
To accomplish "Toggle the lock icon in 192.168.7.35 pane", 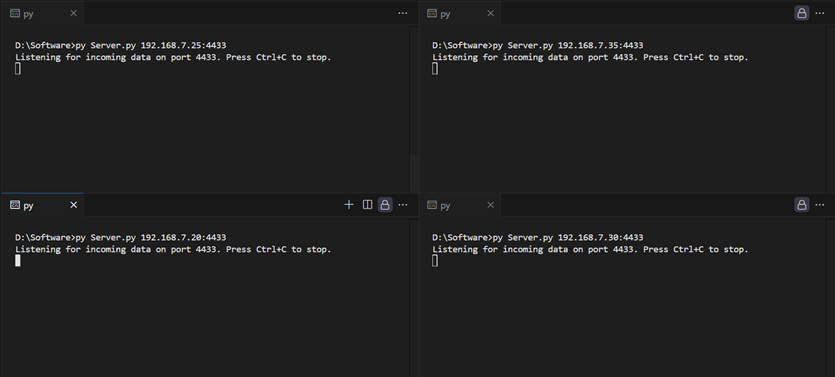I will (x=801, y=13).
